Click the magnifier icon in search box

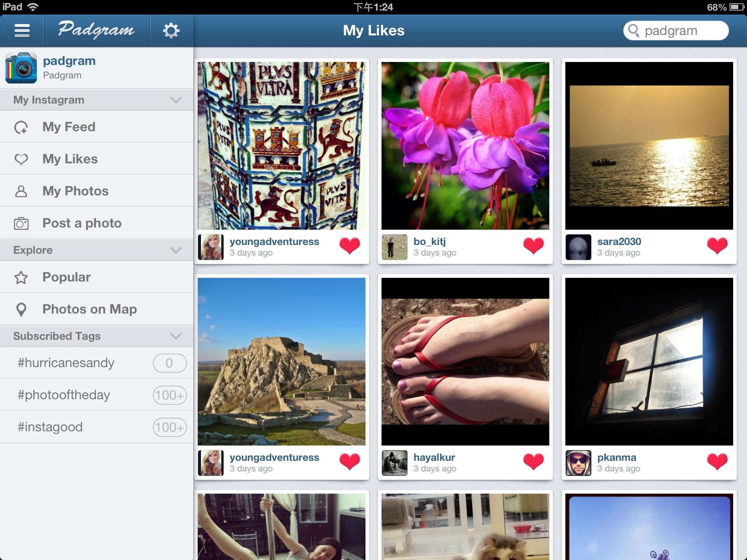[x=634, y=31]
